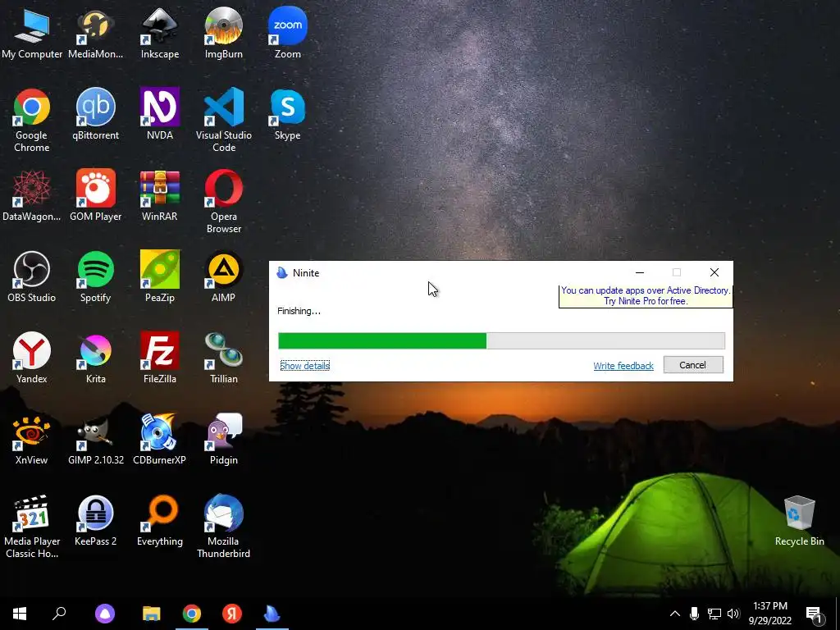The width and height of the screenshot is (840, 630).
Task: Switch to Ninite taskbar button
Action: 272,614
